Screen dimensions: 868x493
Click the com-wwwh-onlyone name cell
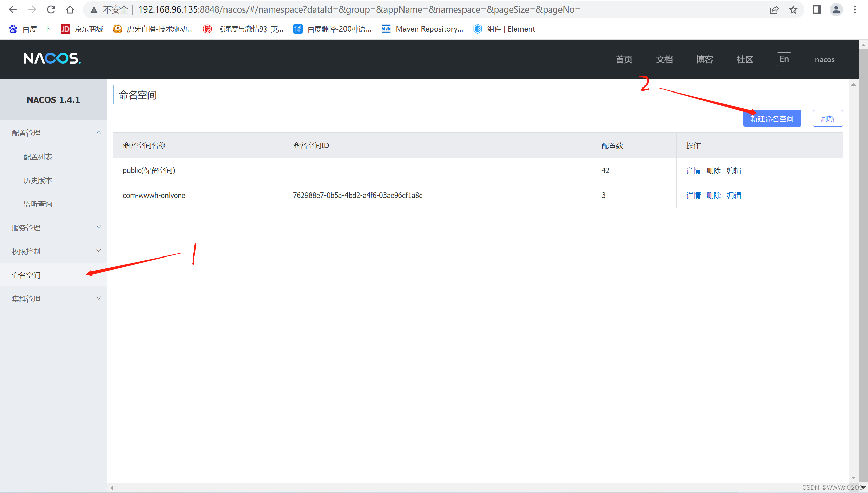click(198, 196)
